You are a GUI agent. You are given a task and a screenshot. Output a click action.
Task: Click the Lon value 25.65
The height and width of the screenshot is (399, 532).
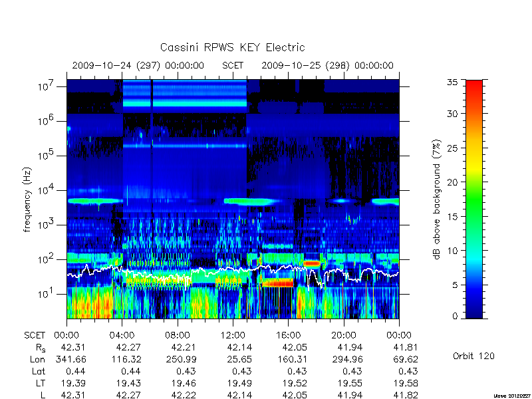pyautogui.click(x=239, y=359)
